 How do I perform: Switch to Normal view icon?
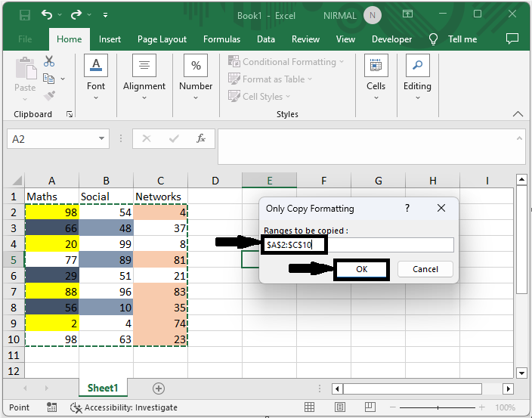coord(309,407)
